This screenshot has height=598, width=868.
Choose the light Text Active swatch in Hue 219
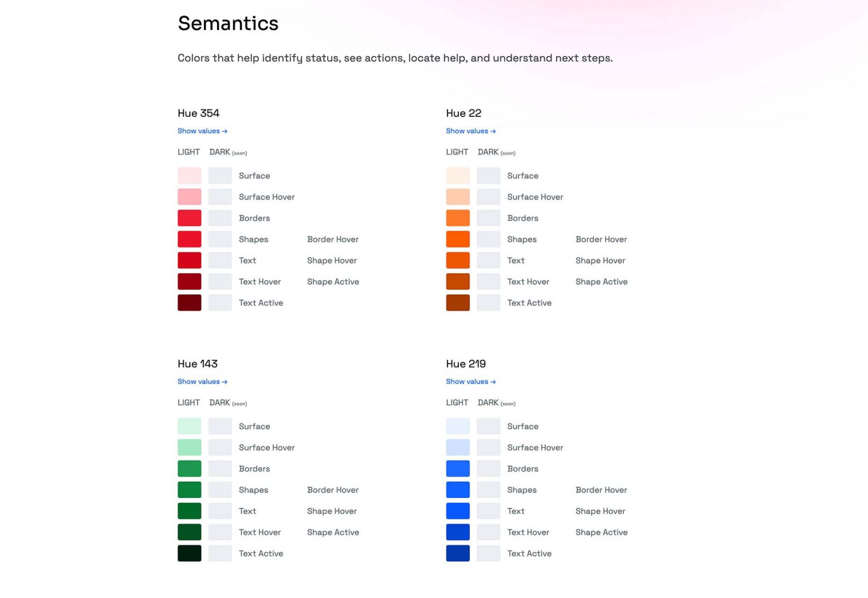(458, 553)
